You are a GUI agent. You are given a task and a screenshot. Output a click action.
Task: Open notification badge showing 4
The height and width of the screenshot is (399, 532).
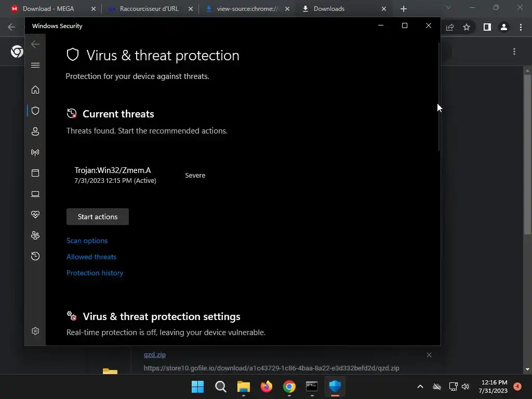click(517, 386)
